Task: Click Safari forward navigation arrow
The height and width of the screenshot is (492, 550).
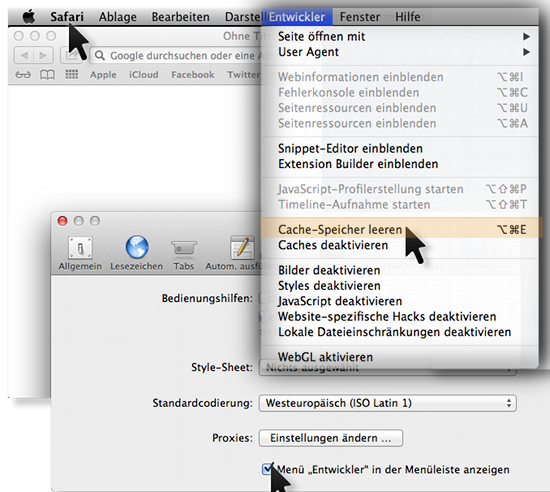Action: tap(43, 55)
